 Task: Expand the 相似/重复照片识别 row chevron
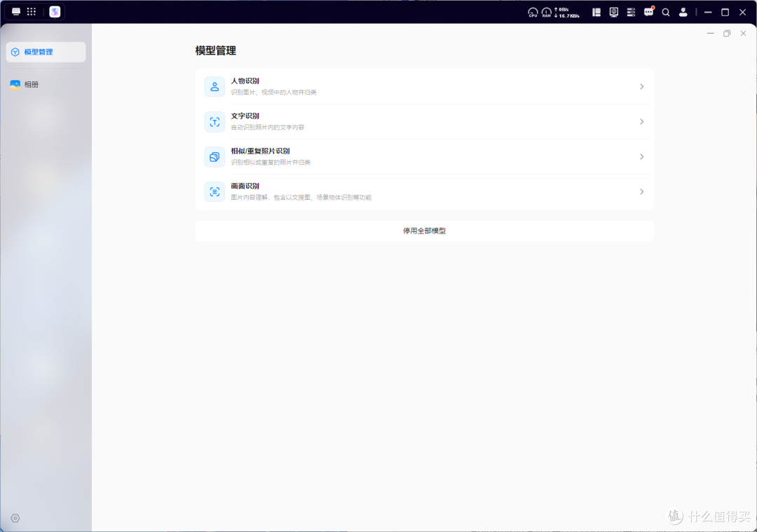coord(641,157)
